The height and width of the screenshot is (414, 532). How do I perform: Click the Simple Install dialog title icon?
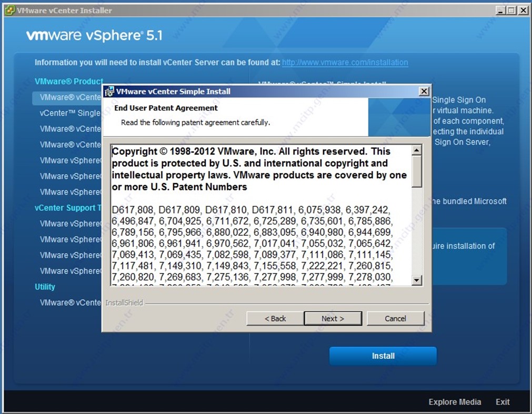tap(109, 92)
